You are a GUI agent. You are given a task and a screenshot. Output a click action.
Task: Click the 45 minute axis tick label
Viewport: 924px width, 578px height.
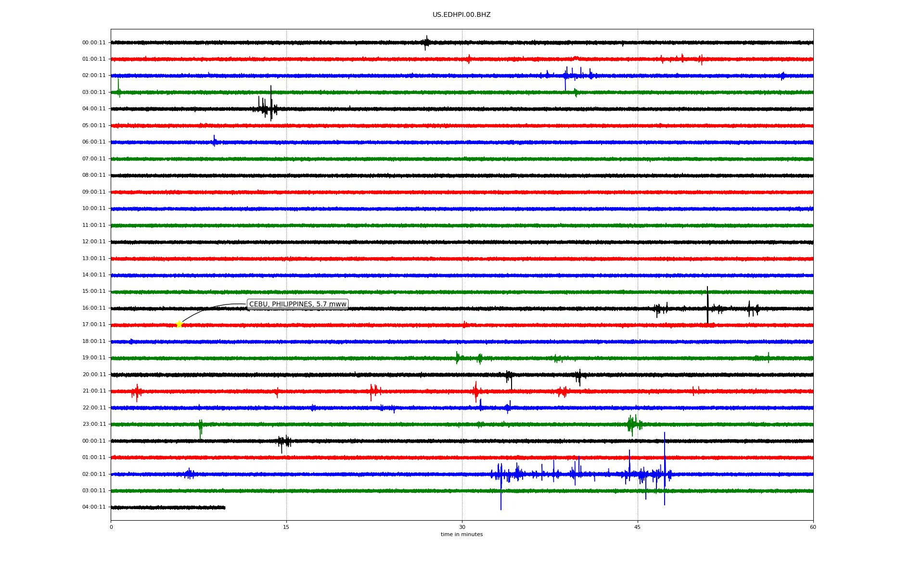point(637,527)
